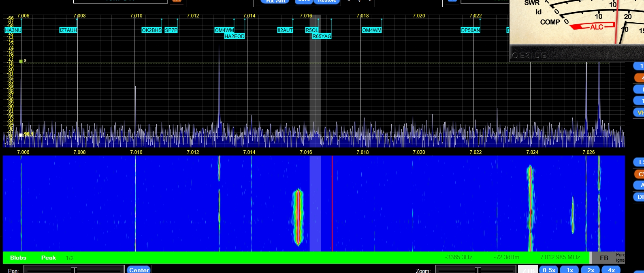Select the 1x zoom preset

tap(569, 270)
